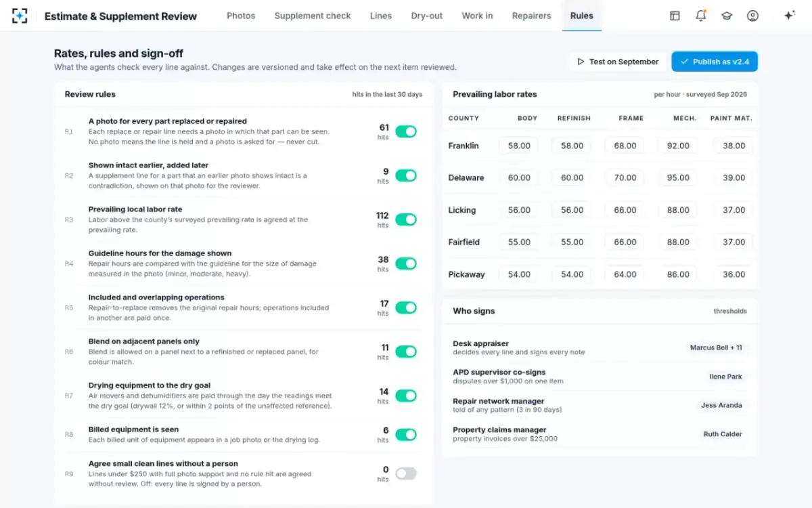Screen dimensions: 812x508
Task: Switch to the Work in tab
Action: coord(477,16)
